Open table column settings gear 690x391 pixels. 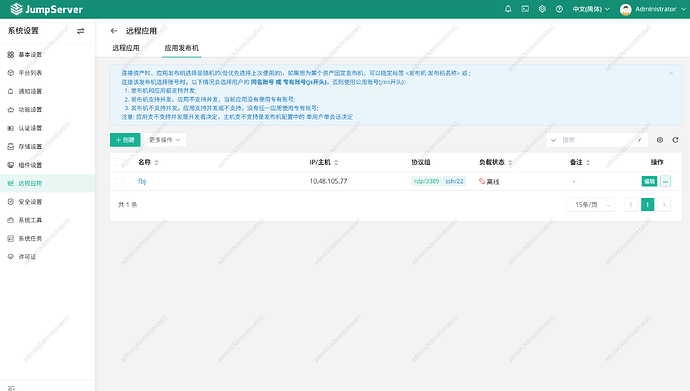[x=660, y=140]
